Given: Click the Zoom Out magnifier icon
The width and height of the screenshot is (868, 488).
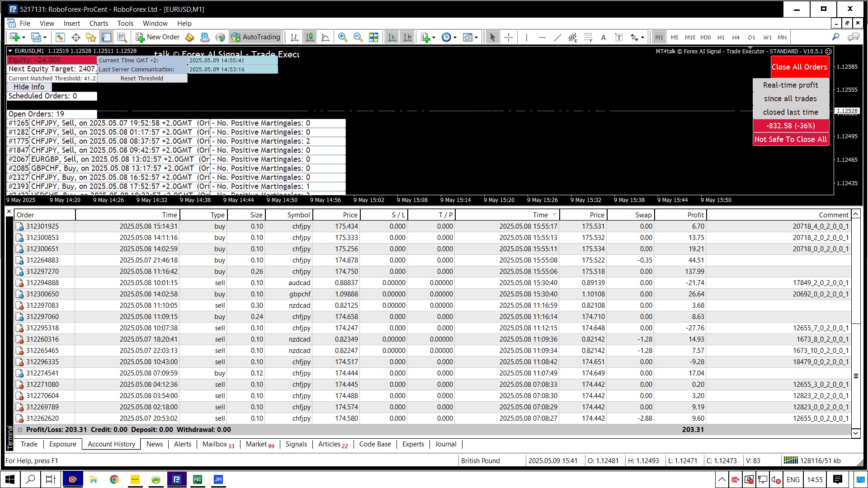Looking at the screenshot, I should [358, 38].
